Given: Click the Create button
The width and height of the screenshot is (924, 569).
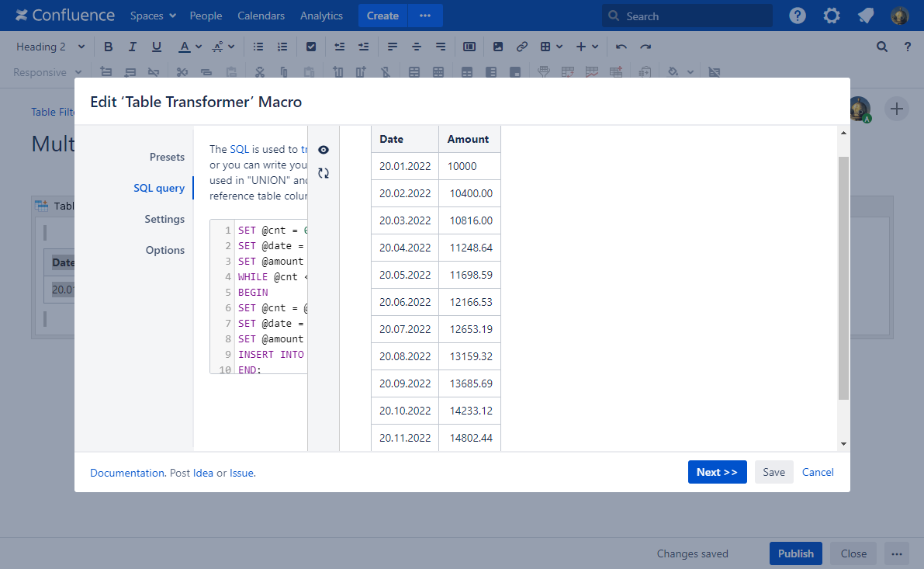Looking at the screenshot, I should point(382,16).
